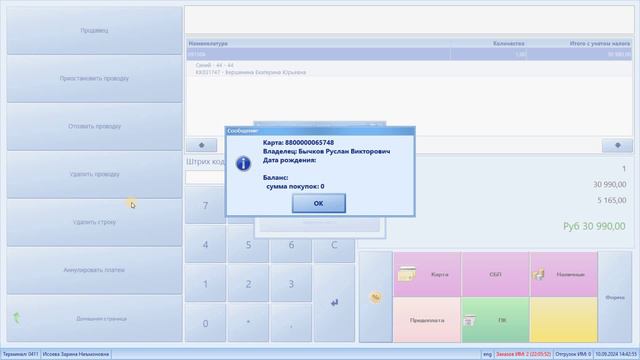Screen dimensions: 640x360
Task: Click the Синий - 44 - 44 line
Action: [x=214, y=65]
